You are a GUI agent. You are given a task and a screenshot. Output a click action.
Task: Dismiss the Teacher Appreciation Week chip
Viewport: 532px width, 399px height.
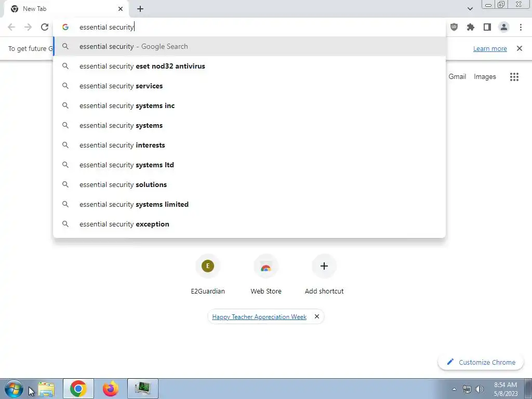[316, 316]
